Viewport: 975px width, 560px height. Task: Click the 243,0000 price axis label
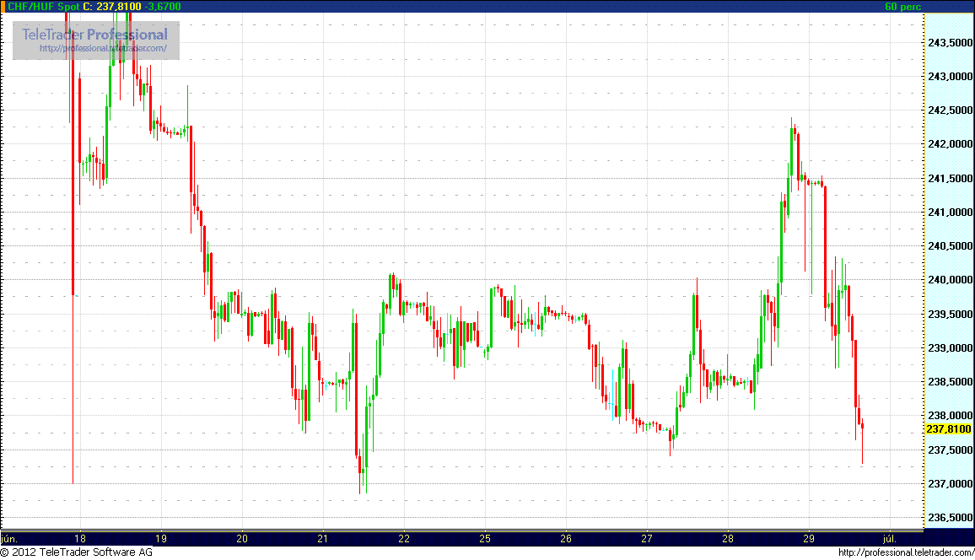click(950, 77)
